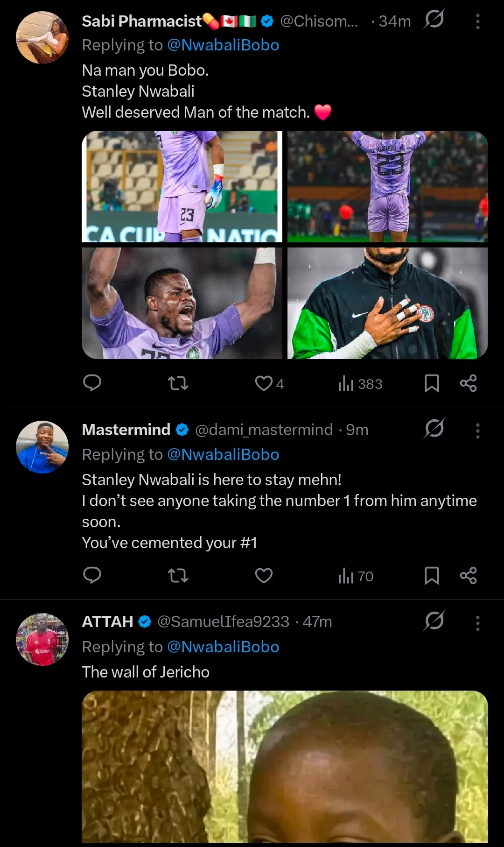This screenshot has height=847, width=504.
Task: Open more options for ATTAH's tweet
Action: pyautogui.click(x=477, y=623)
